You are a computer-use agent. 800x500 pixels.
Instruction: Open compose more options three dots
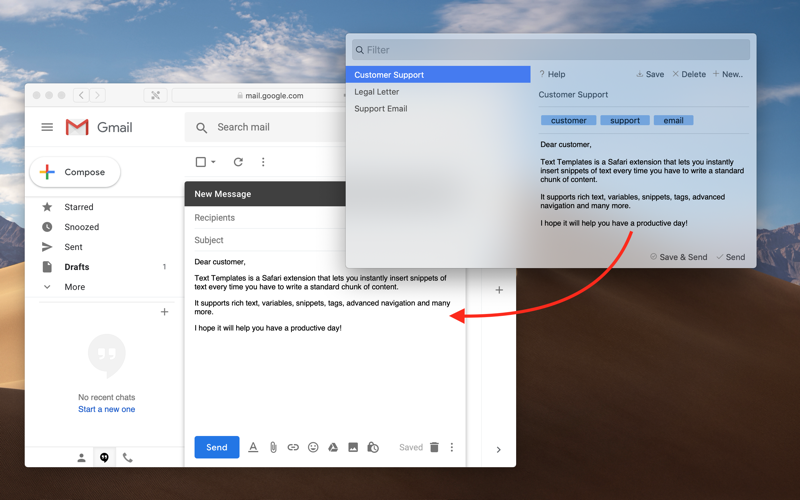[x=452, y=447]
